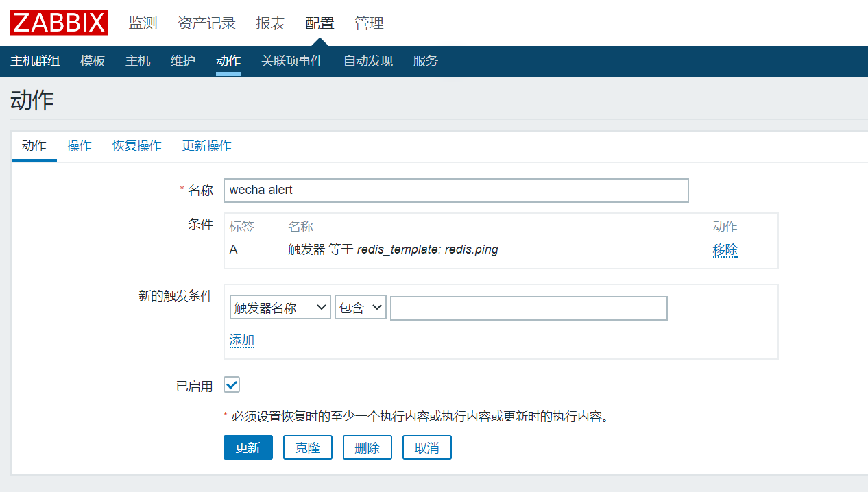Click the ZABBIX logo
The width and height of the screenshot is (868, 492).
point(59,23)
